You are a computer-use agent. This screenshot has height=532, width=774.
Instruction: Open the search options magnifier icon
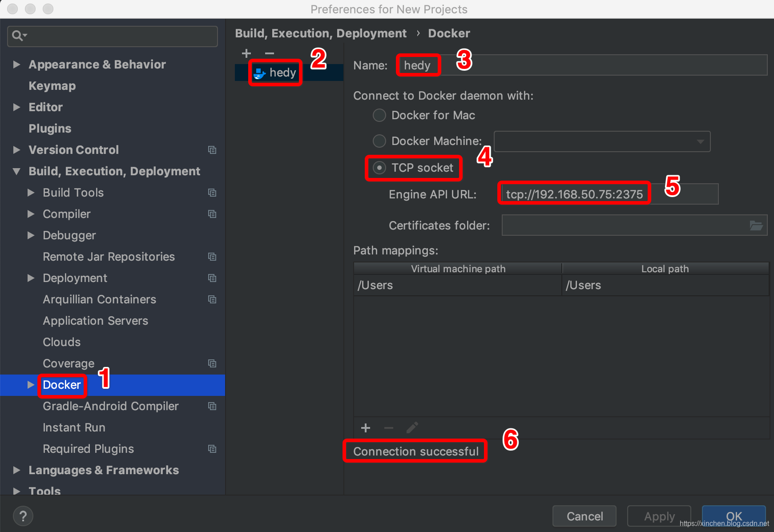click(x=19, y=36)
